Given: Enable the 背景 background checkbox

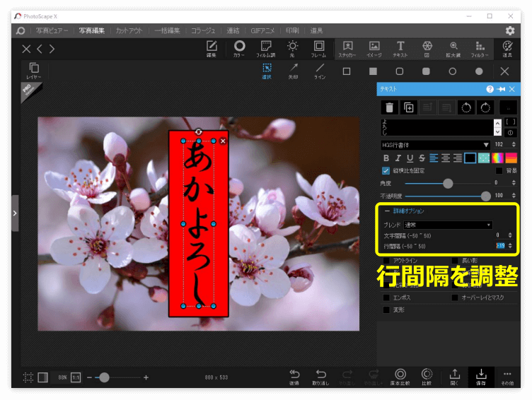Looking at the screenshot, I should tap(499, 170).
